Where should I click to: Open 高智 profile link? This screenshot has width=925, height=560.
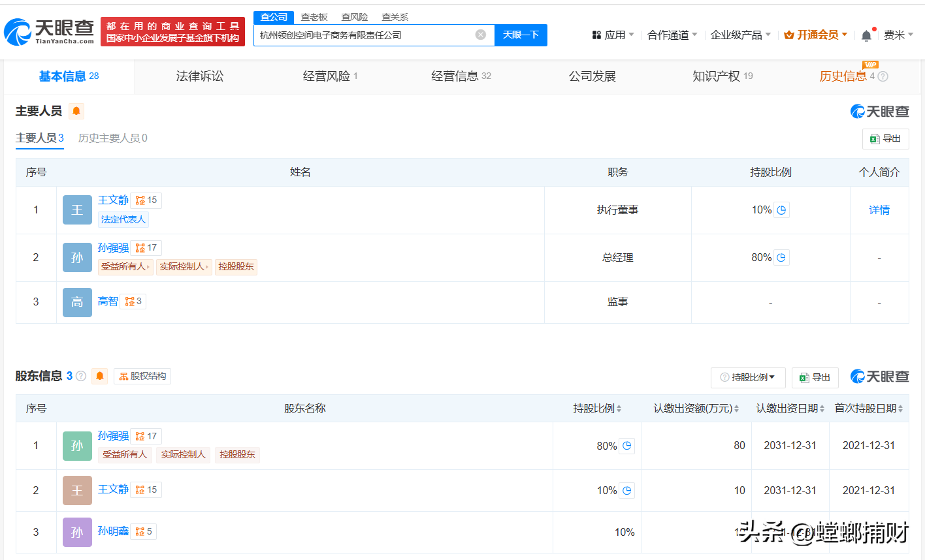[x=108, y=302]
